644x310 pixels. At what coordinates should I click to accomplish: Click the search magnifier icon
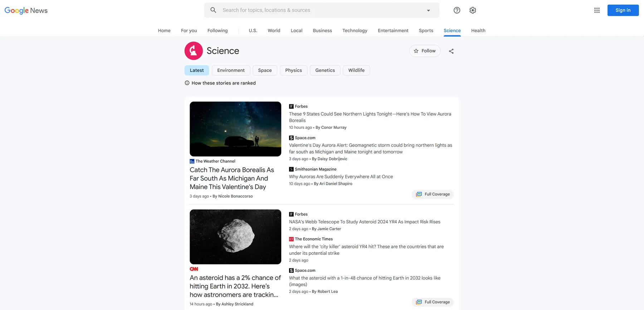tap(213, 10)
